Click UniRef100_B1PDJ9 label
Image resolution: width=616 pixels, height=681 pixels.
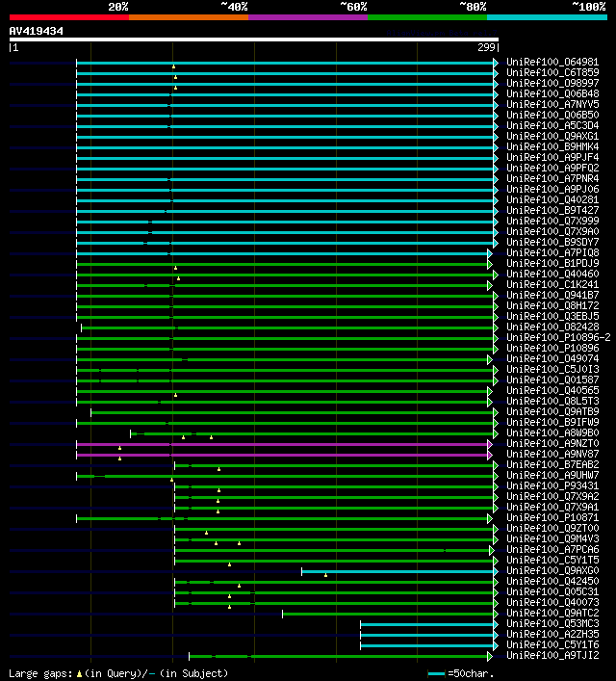click(552, 264)
